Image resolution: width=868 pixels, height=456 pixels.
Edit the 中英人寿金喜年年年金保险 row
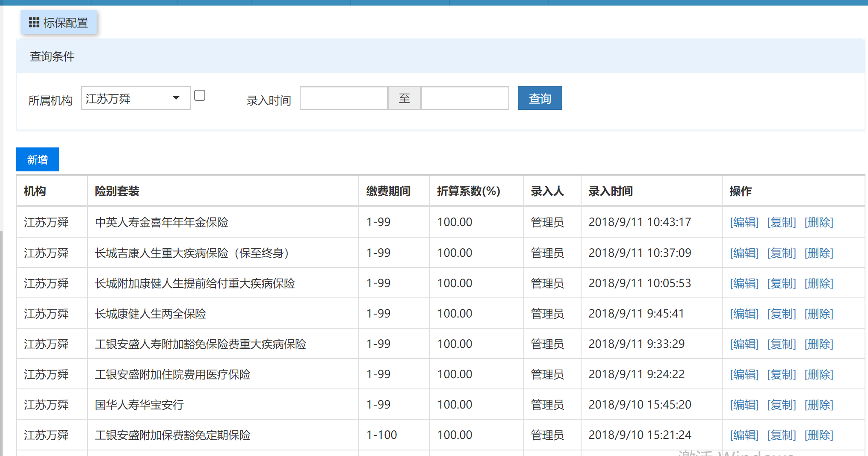pyautogui.click(x=744, y=222)
